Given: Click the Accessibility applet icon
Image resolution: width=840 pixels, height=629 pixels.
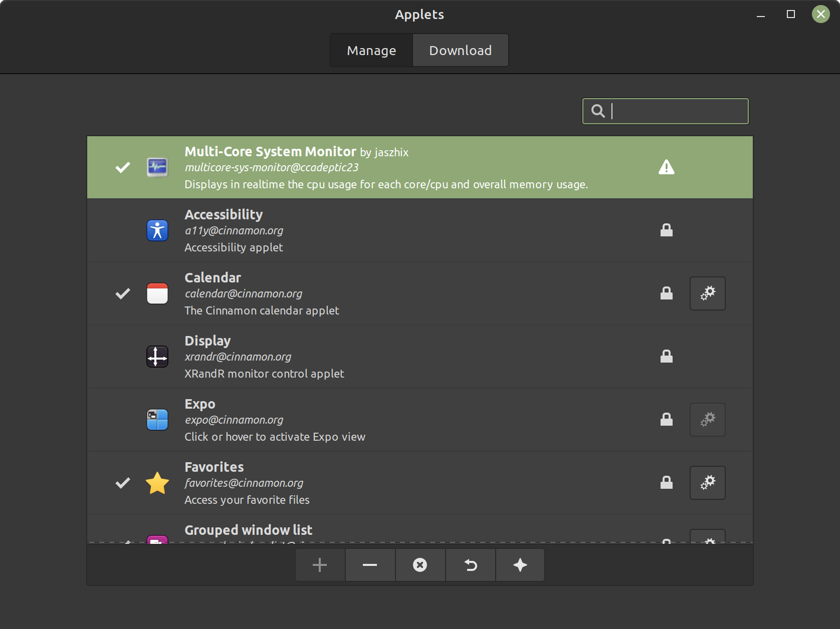Looking at the screenshot, I should tap(157, 230).
